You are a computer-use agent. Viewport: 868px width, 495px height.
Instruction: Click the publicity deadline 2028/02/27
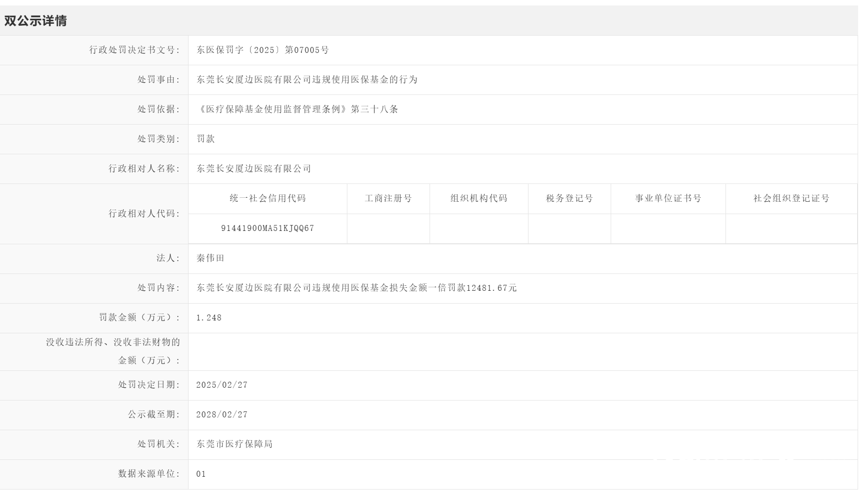coord(222,415)
